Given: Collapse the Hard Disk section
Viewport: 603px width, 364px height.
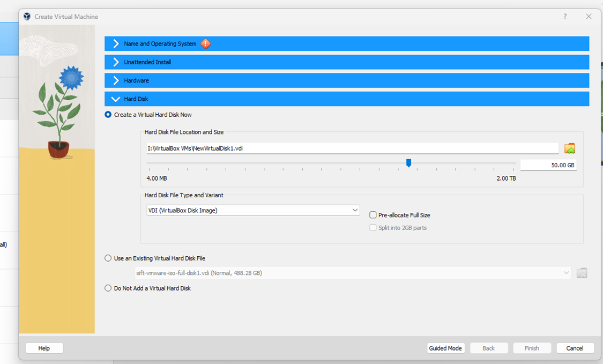Looking at the screenshot, I should (x=116, y=99).
